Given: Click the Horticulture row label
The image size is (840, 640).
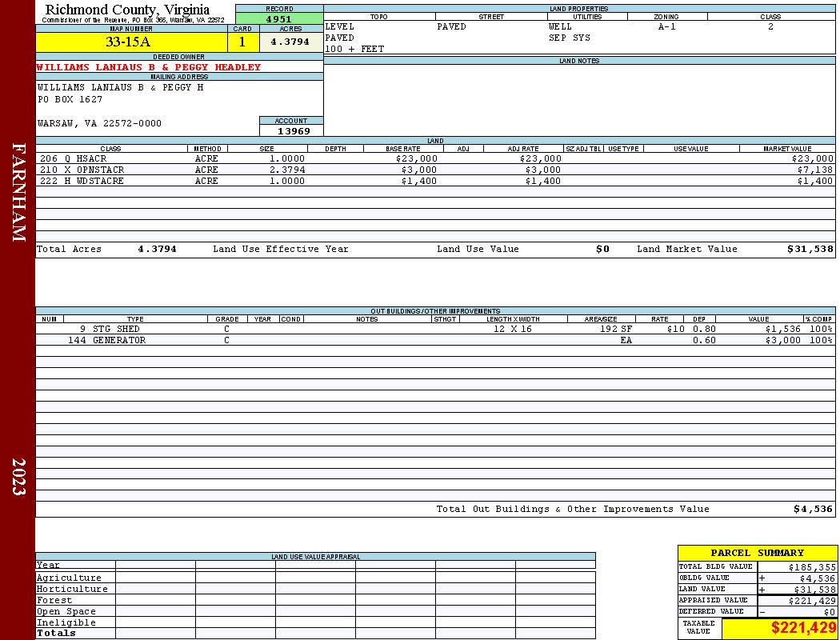Looking at the screenshot, I should (x=72, y=589).
